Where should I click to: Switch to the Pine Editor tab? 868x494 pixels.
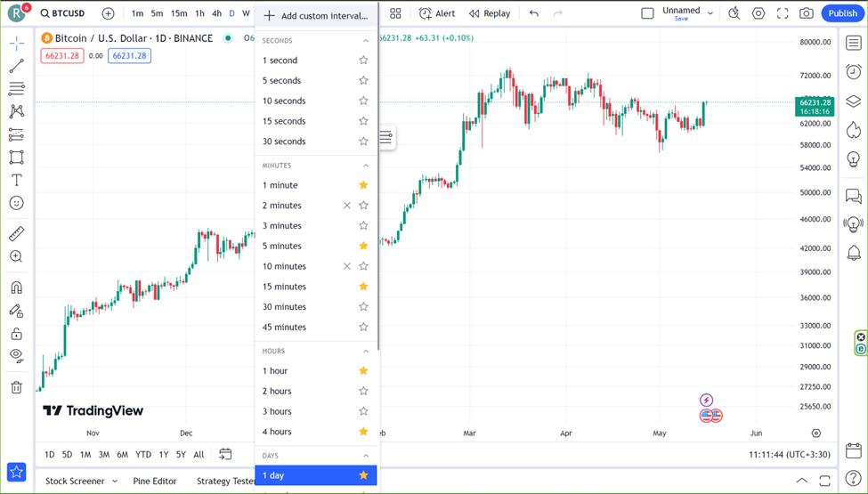coord(154,481)
